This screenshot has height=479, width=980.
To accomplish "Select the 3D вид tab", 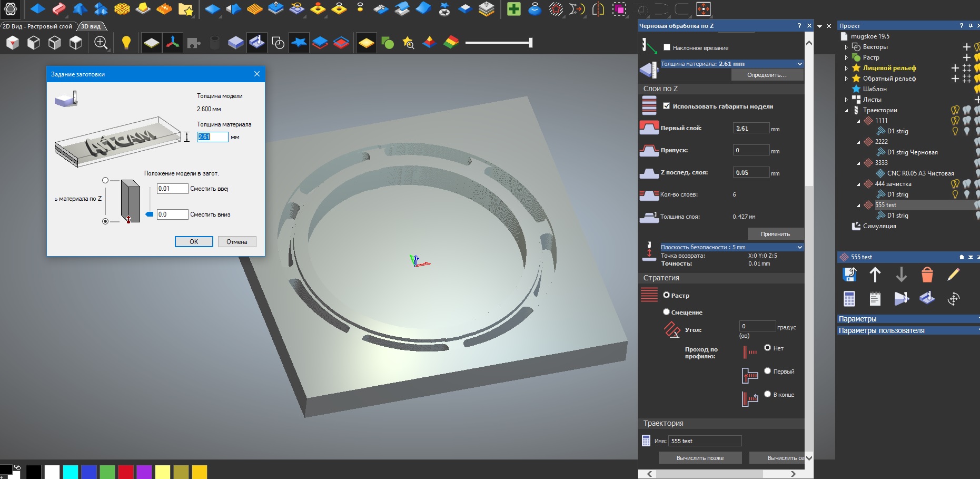I will [x=91, y=26].
